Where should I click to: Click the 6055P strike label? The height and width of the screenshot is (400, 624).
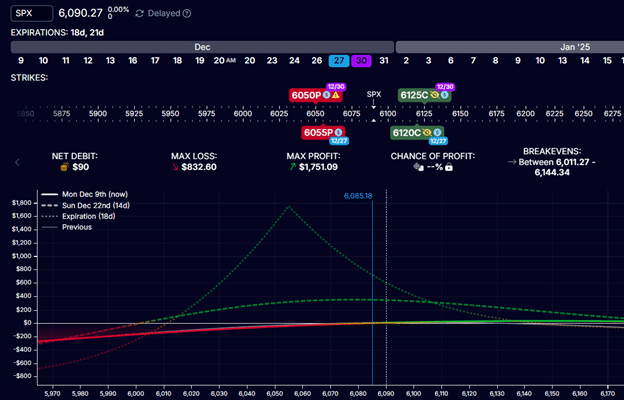click(319, 132)
